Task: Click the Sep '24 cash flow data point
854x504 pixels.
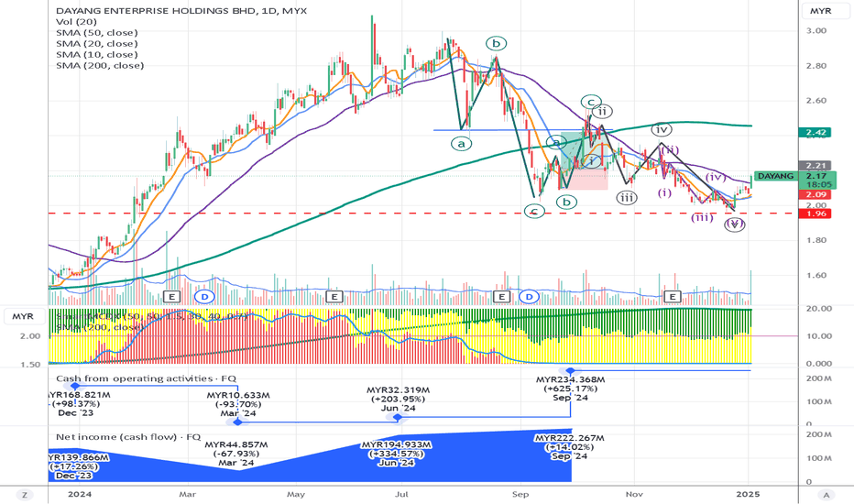Action: 570,371
